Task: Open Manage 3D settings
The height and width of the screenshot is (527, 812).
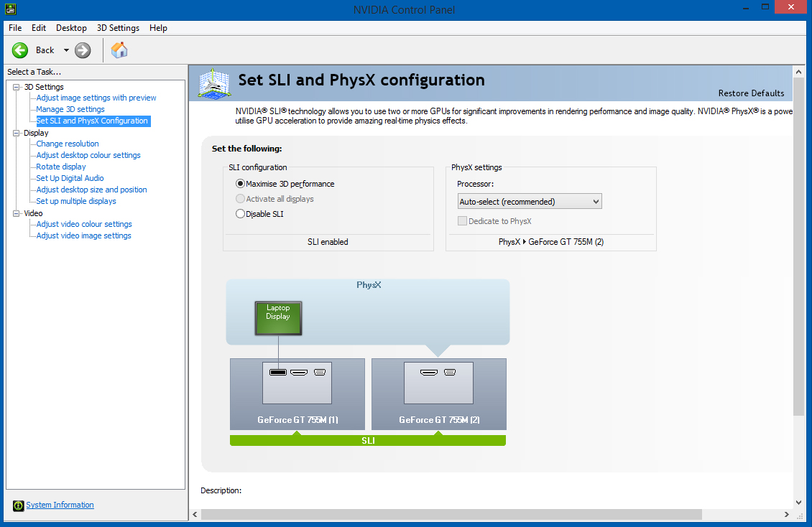Action: click(70, 109)
